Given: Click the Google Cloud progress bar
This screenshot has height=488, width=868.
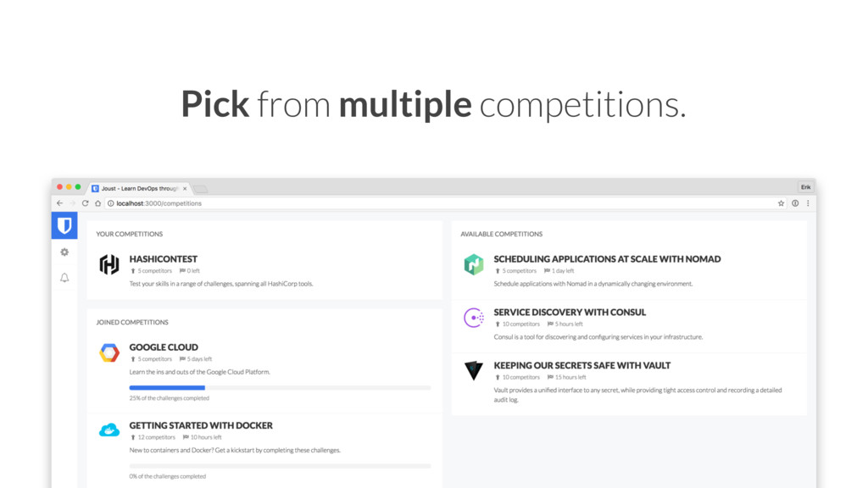Looking at the screenshot, I should [x=280, y=388].
